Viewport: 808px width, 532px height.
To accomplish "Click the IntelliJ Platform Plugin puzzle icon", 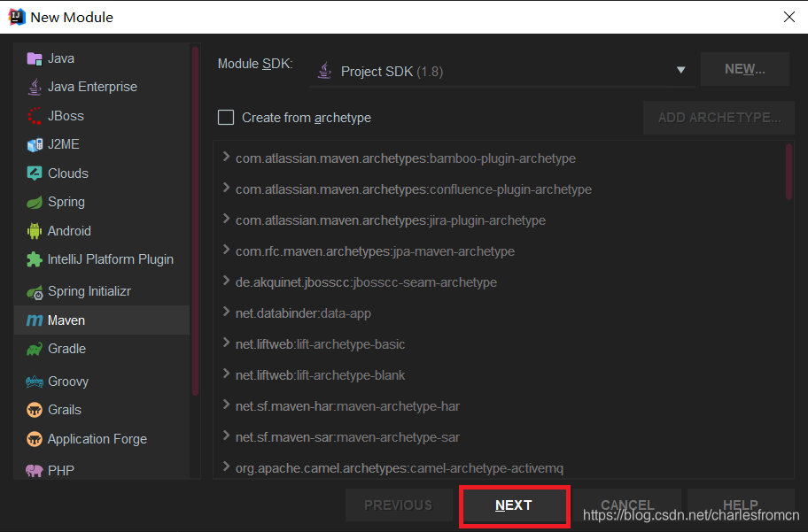I will click(35, 259).
